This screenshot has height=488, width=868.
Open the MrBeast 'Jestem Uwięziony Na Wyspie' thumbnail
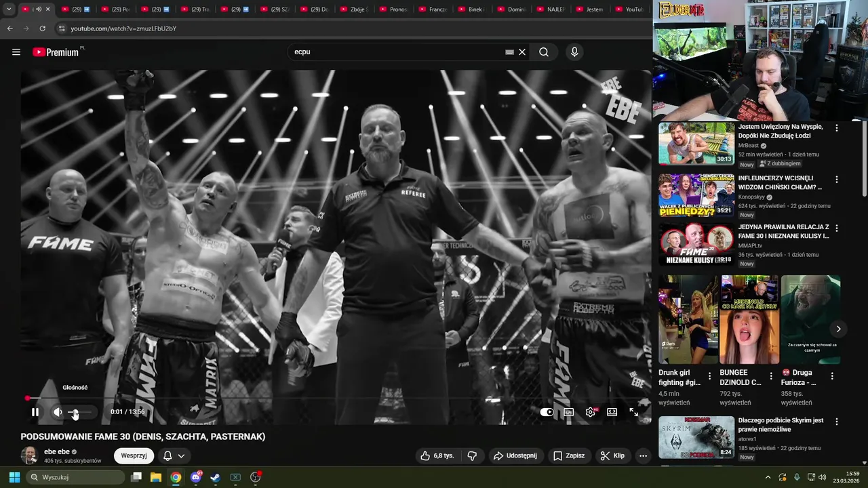(x=696, y=143)
